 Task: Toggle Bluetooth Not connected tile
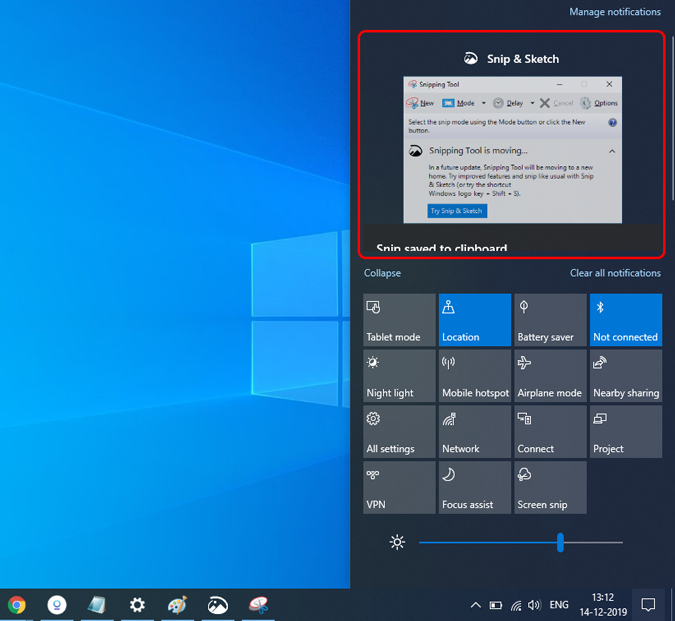[626, 320]
